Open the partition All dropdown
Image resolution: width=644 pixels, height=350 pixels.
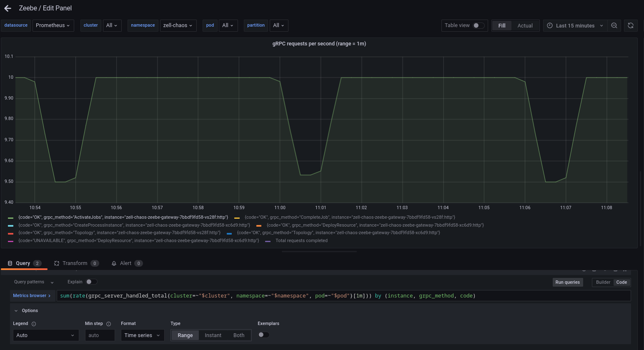pyautogui.click(x=279, y=25)
